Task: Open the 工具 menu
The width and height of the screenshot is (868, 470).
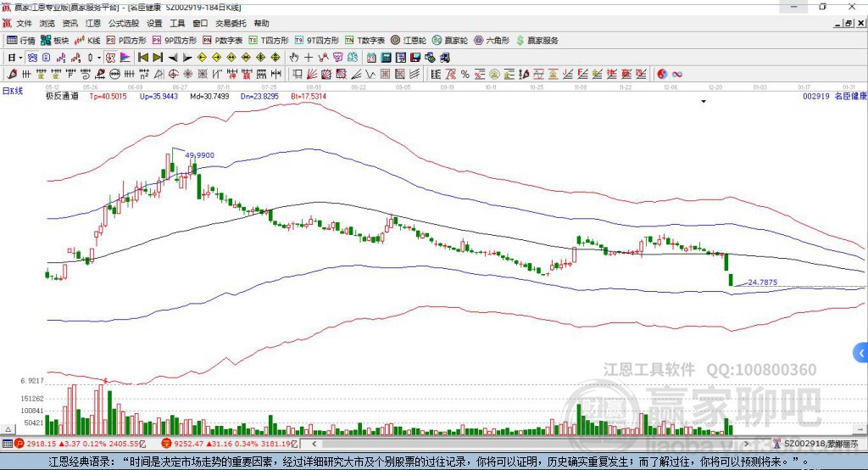Action: (177, 23)
